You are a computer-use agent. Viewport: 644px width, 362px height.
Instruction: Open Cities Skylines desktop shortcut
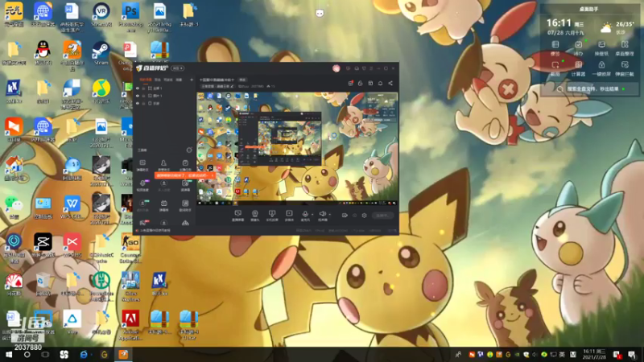[130, 286]
